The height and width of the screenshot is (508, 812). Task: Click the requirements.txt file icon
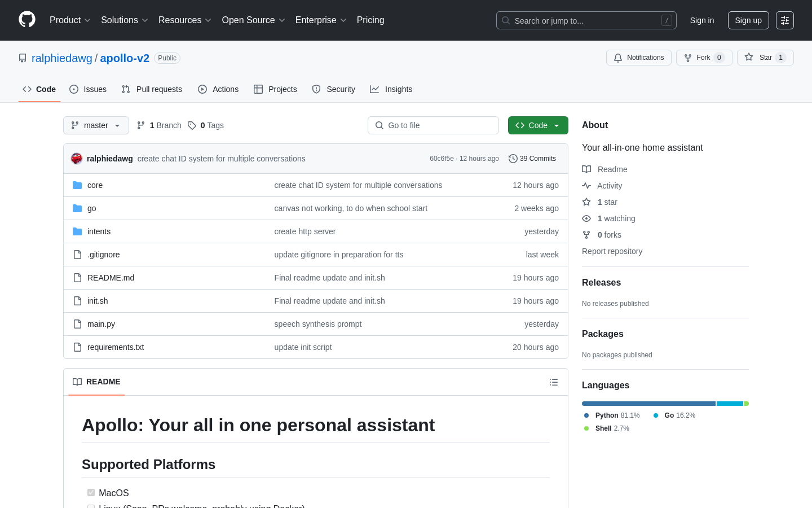pyautogui.click(x=77, y=347)
